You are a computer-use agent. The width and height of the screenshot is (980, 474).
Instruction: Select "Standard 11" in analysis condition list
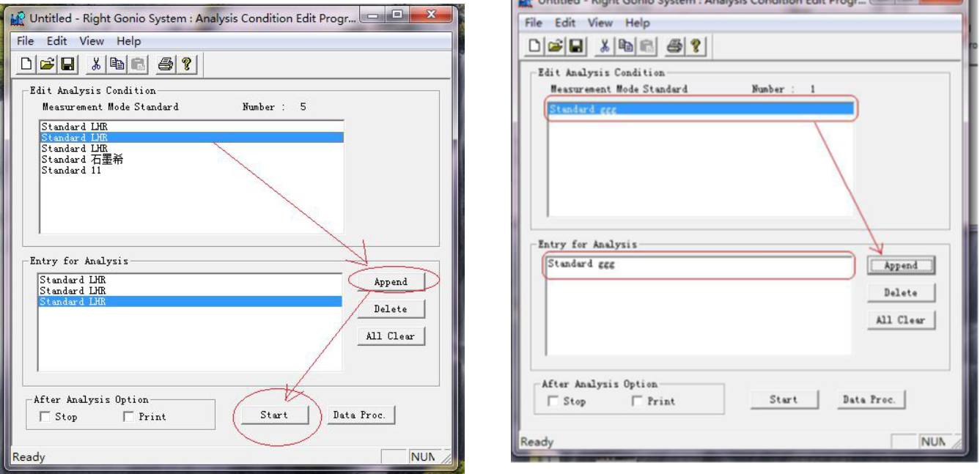(71, 171)
